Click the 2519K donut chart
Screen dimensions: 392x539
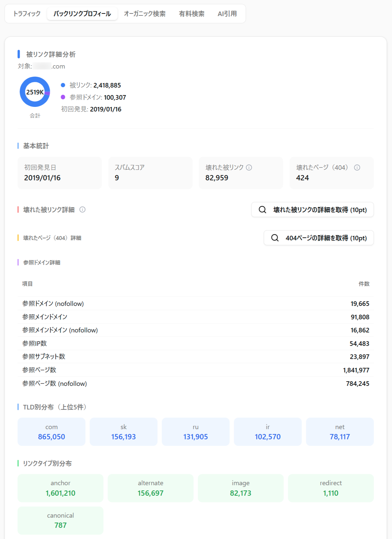pos(35,92)
